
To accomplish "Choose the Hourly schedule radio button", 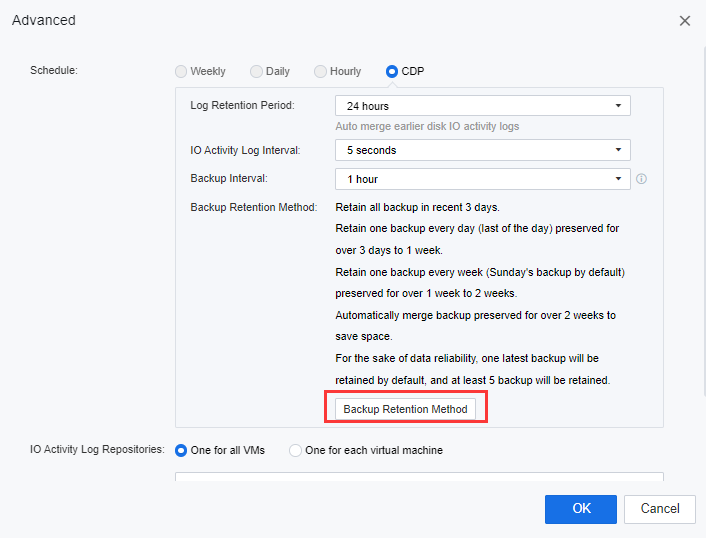I will click(321, 72).
